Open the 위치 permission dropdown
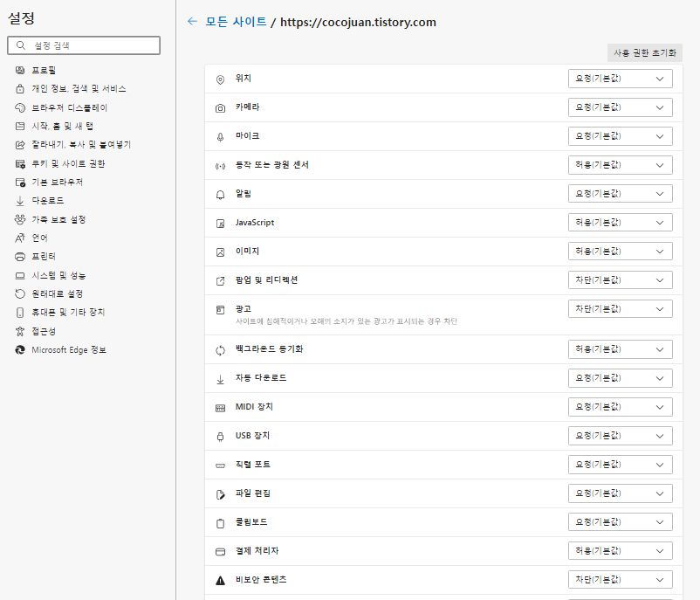This screenshot has height=600, width=700. [x=621, y=78]
